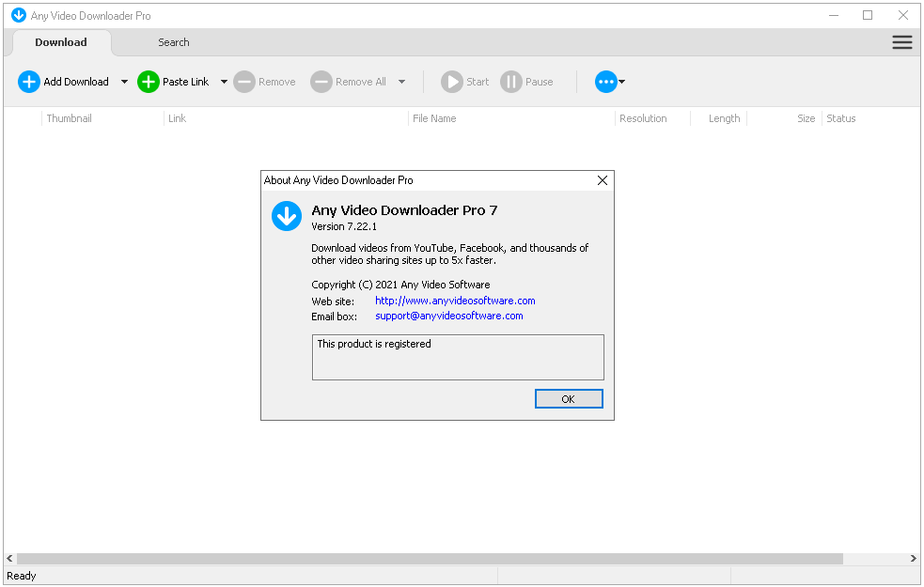Open the blue three-dots more options button
The image size is (924, 587).
(x=605, y=82)
